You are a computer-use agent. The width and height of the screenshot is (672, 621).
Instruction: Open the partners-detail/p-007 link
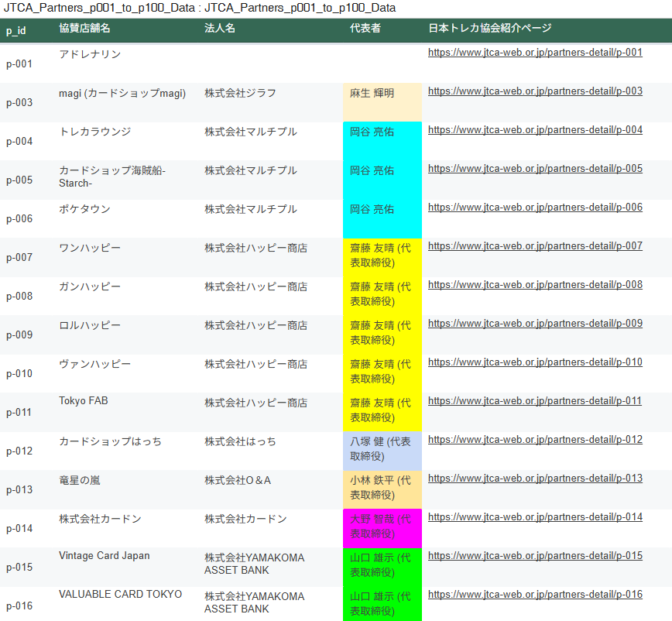click(x=535, y=246)
